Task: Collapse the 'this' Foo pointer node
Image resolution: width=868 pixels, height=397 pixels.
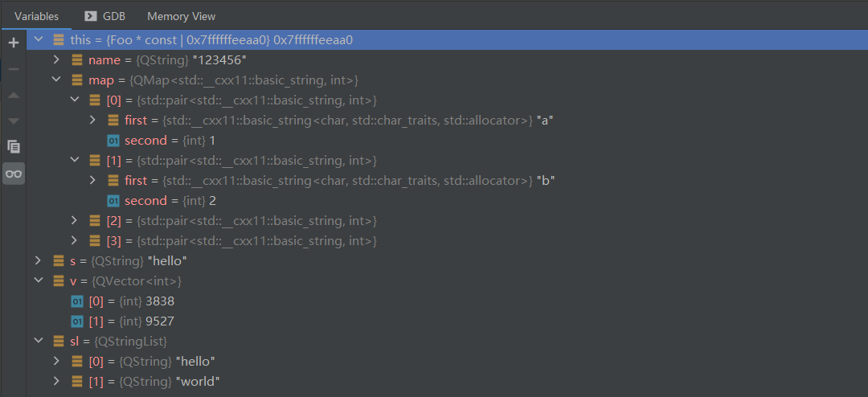Action: (x=39, y=40)
